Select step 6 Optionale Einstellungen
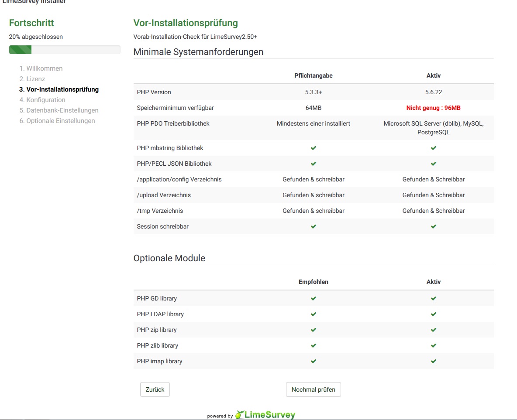517x420 pixels. [61, 121]
